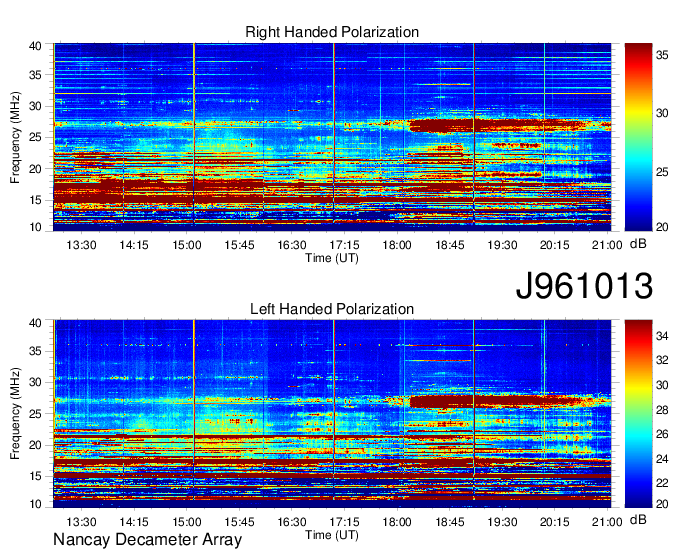The height and width of the screenshot is (552, 680).
Task: Click the 18:45 tick under Right Handed plot
Action: coord(450,245)
